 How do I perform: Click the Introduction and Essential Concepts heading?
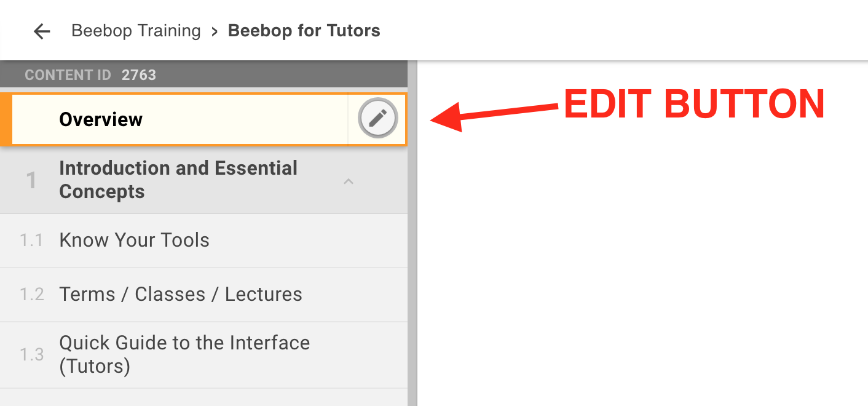point(178,180)
